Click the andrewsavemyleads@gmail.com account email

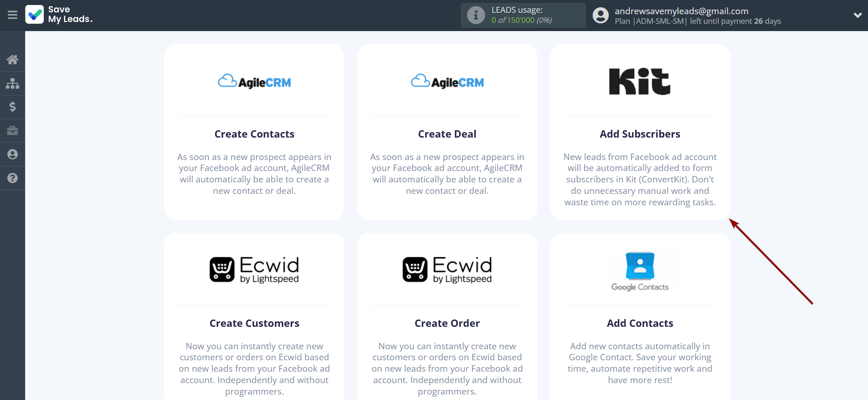681,11
